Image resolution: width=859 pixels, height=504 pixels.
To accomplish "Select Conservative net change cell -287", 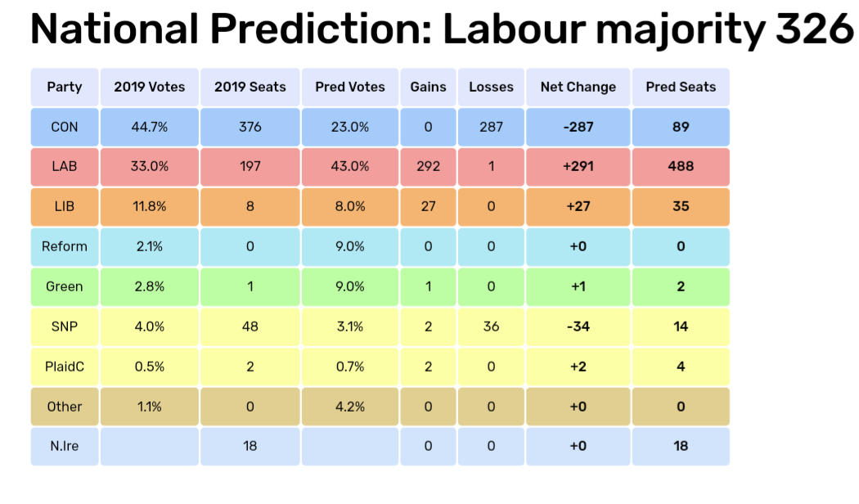I will tap(578, 127).
